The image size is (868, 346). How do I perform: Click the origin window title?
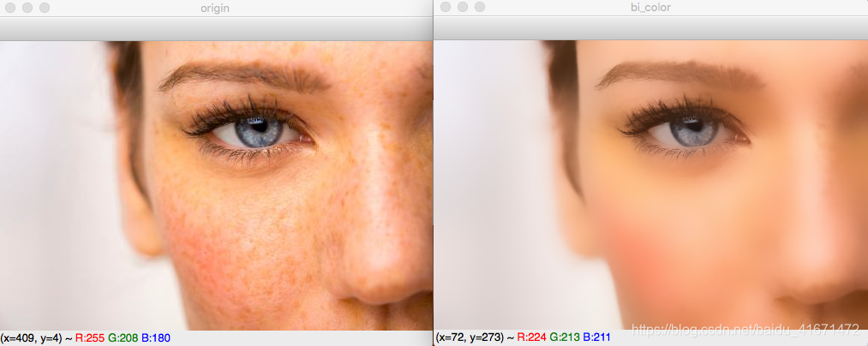pos(215,9)
